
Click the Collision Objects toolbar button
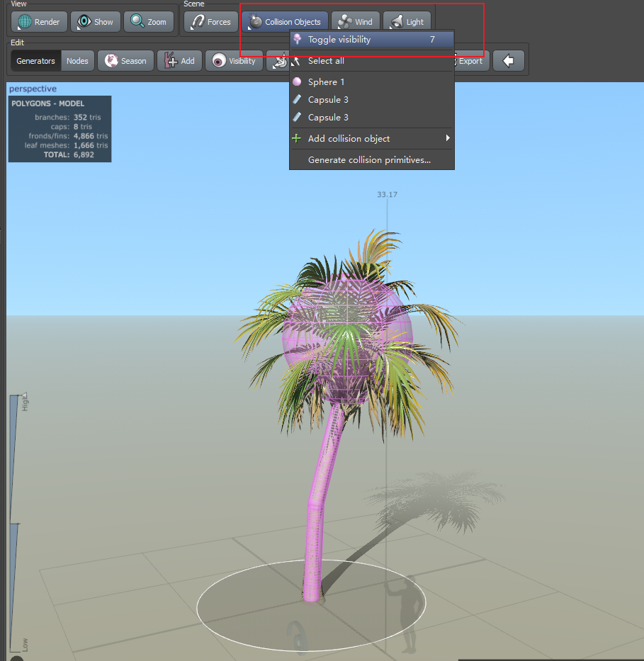285,22
